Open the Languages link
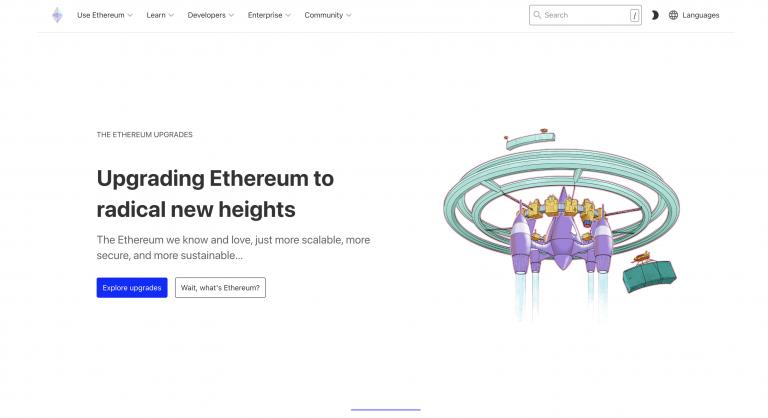The image size is (768, 418). click(700, 15)
